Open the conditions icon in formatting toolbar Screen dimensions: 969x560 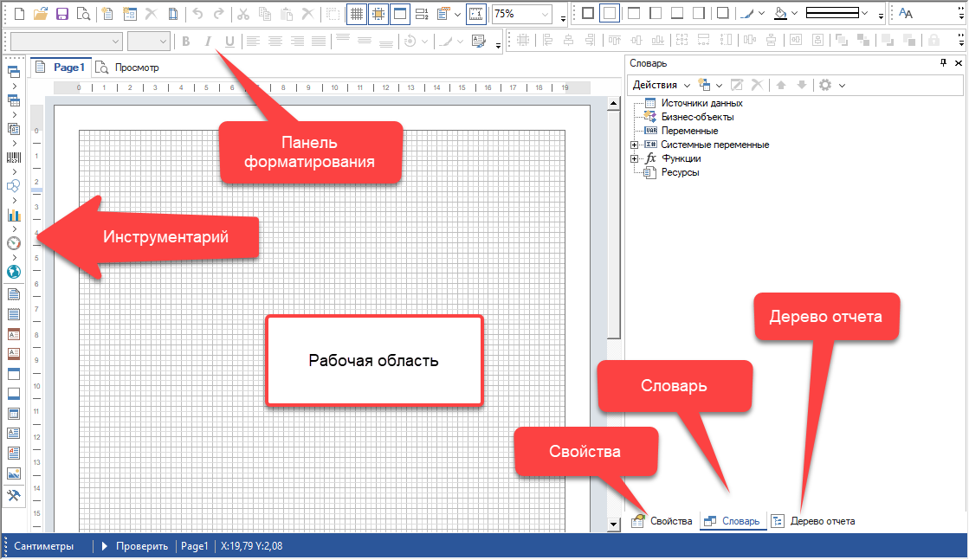(478, 42)
